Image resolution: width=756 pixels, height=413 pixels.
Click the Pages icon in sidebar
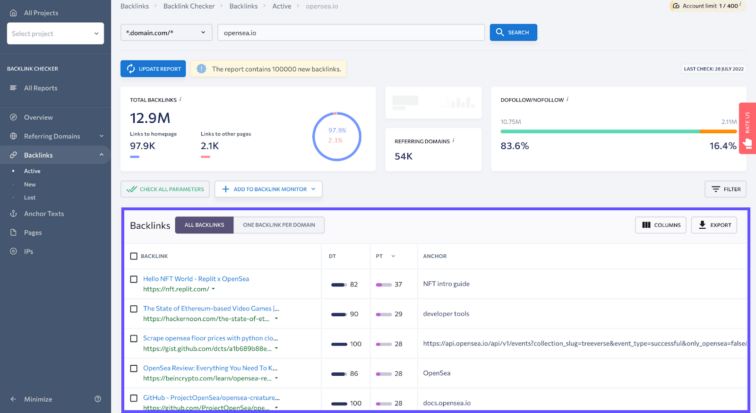(x=13, y=232)
